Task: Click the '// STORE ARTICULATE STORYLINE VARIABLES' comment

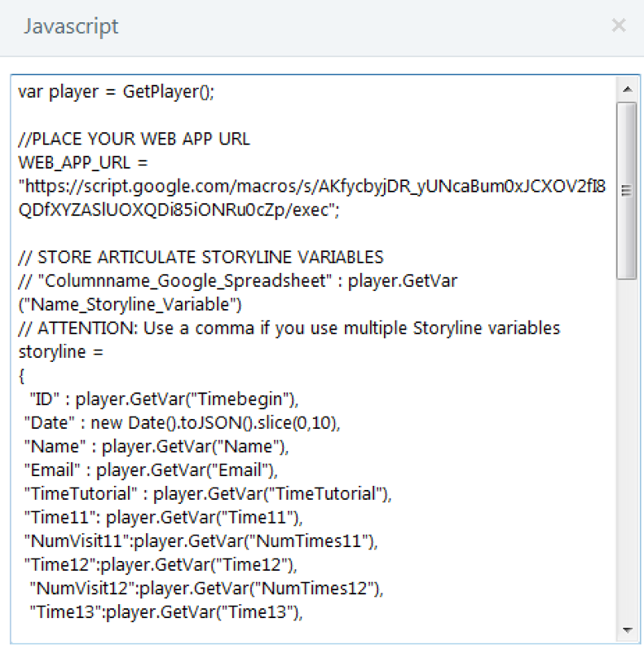Action: point(201,258)
